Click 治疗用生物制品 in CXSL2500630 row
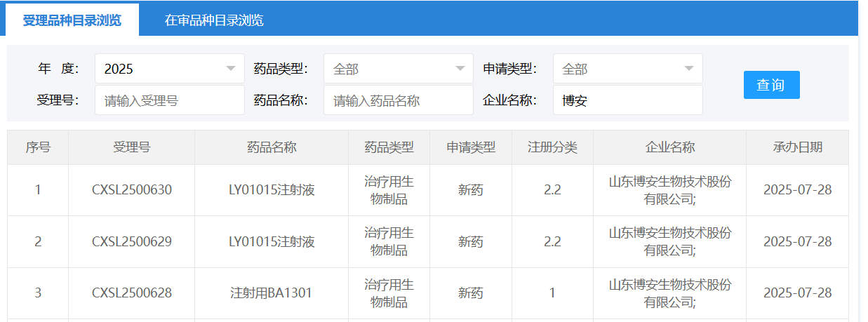The height and width of the screenshot is (322, 868). [389, 190]
